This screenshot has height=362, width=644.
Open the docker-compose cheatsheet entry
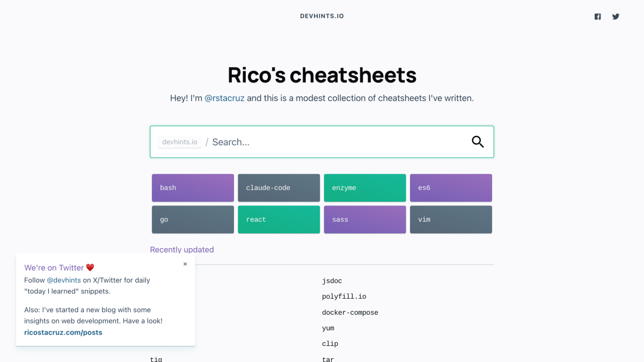pyautogui.click(x=350, y=313)
